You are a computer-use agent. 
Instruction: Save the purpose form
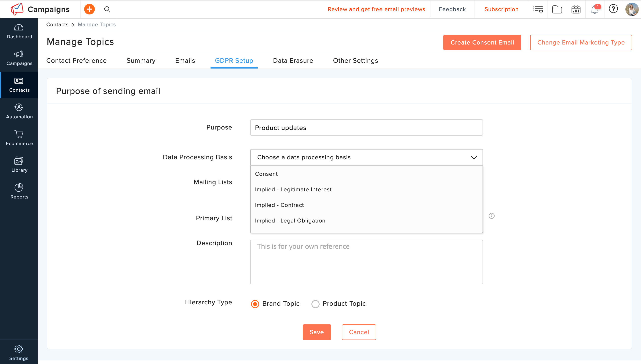point(317,332)
